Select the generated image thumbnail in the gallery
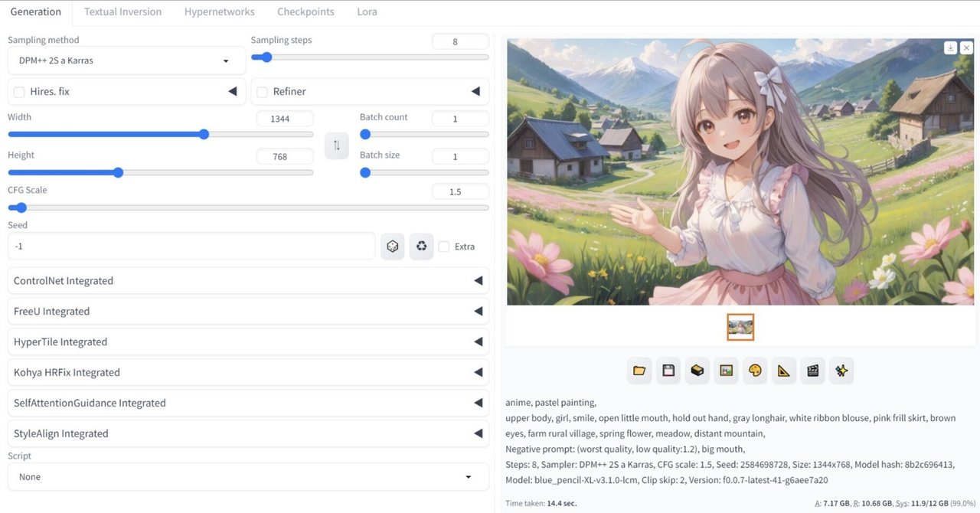 click(740, 325)
